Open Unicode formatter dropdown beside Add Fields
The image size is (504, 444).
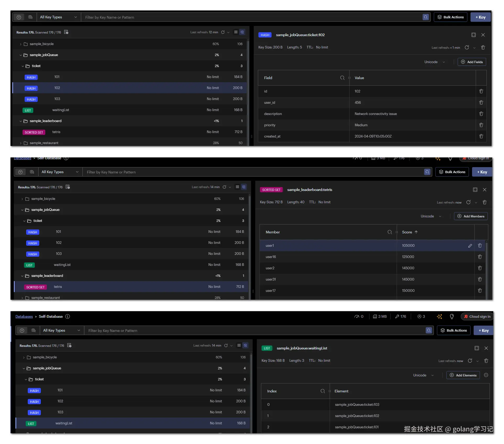[x=434, y=62]
